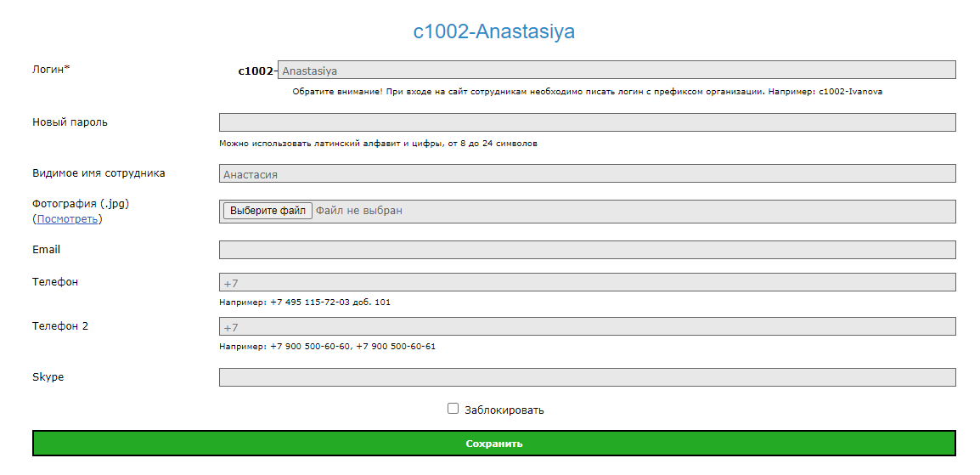This screenshot has width=980, height=475.
Task: Click the Skype field label
Action: coord(48,377)
